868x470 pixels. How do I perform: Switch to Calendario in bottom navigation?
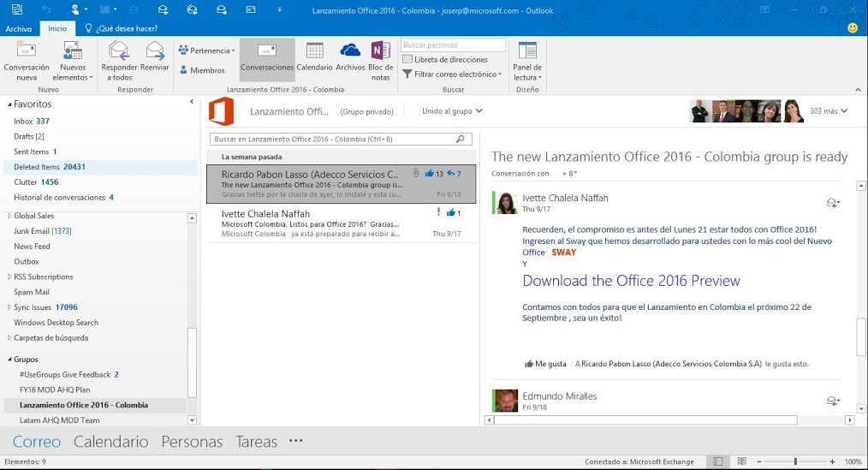[110, 442]
